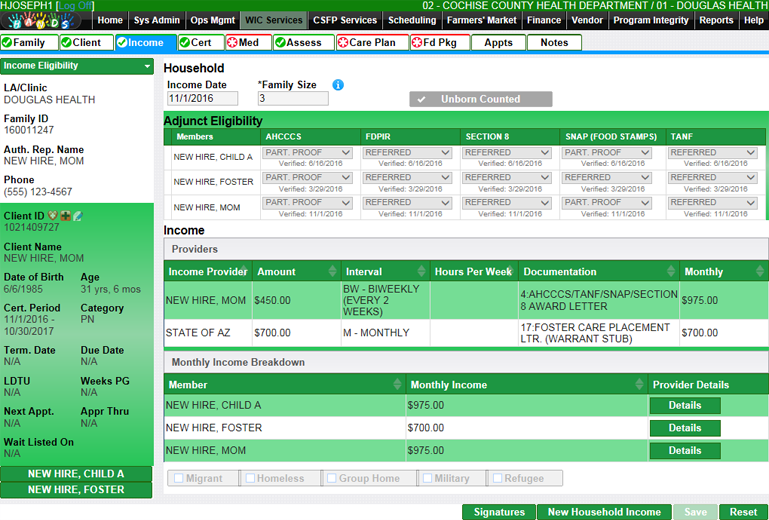Viewport: 769px width, 520px height.
Task: Toggle the Homeless checkbox
Action: [249, 478]
